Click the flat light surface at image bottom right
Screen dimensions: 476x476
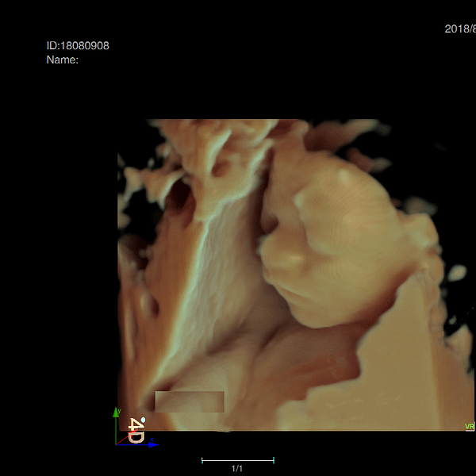(405, 373)
